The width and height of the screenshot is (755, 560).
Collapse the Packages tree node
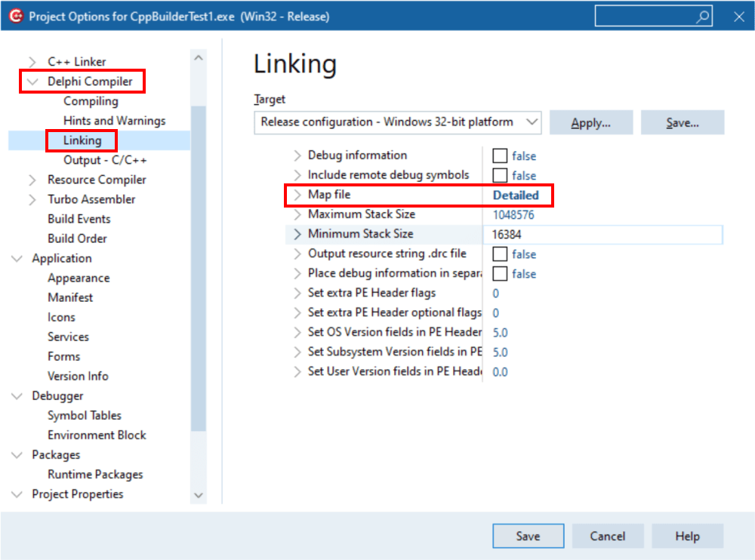(x=17, y=455)
